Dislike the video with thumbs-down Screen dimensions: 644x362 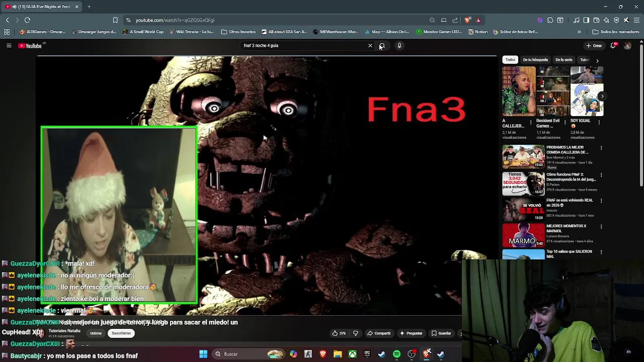(x=356, y=333)
